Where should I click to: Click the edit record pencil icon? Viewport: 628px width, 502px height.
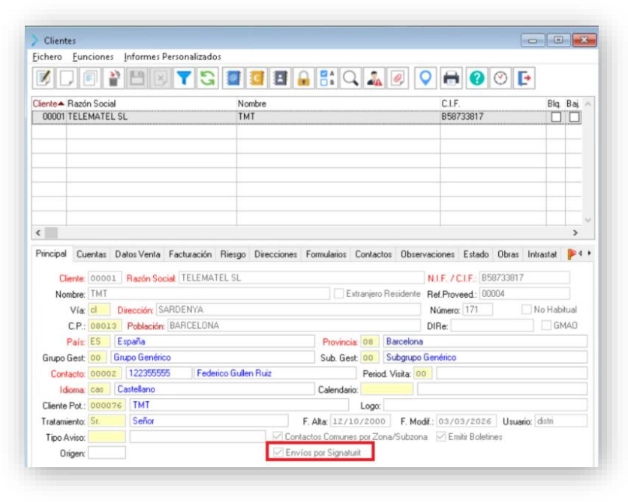pyautogui.click(x=43, y=78)
